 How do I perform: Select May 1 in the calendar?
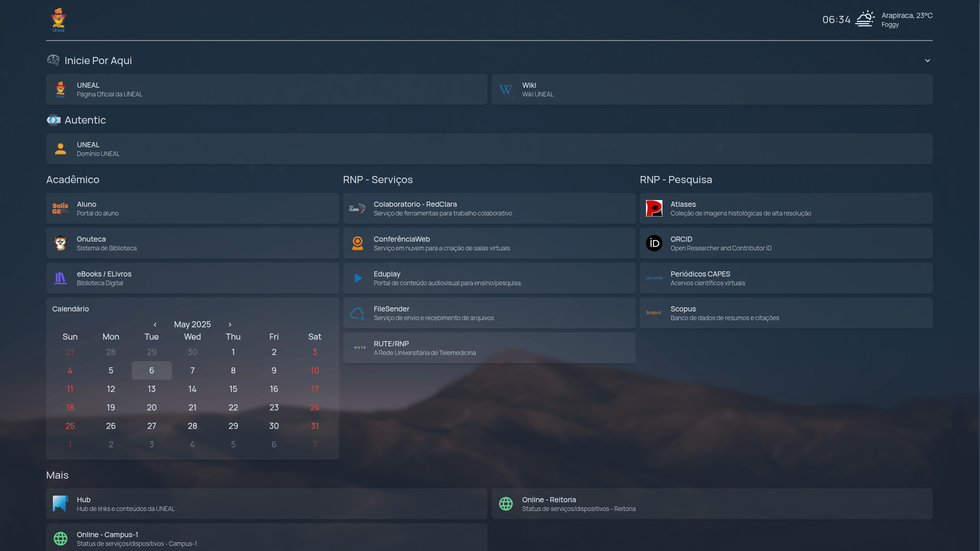[233, 352]
